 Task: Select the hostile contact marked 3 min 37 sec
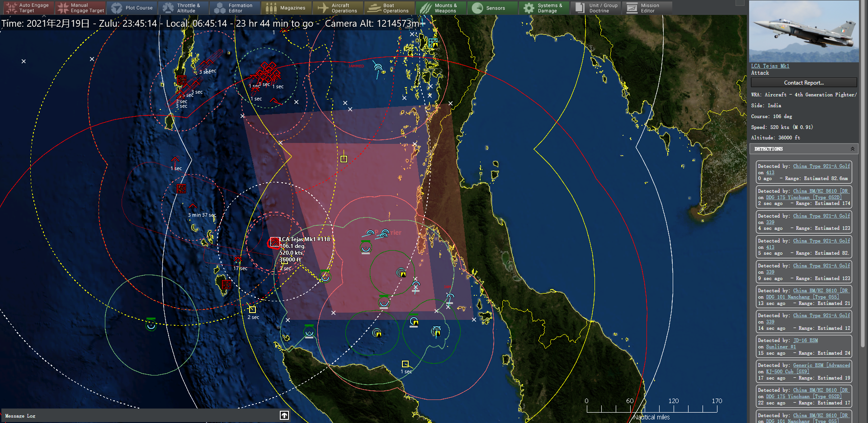pos(193,206)
